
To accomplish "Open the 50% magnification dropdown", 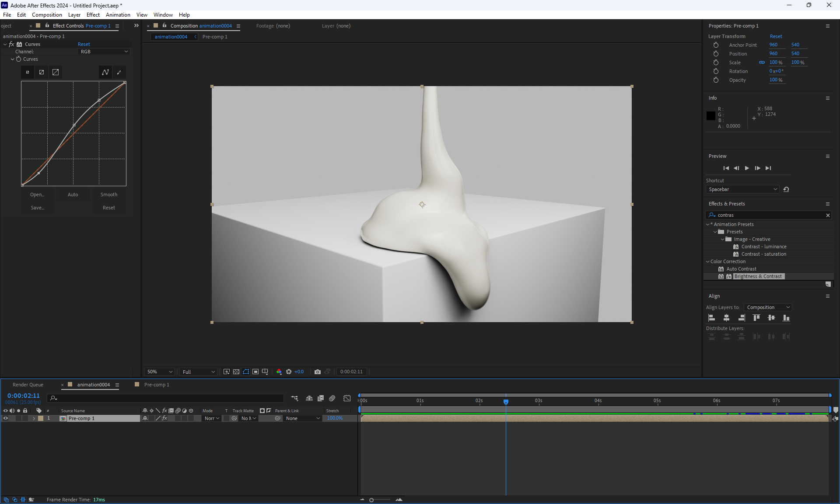I will click(160, 372).
